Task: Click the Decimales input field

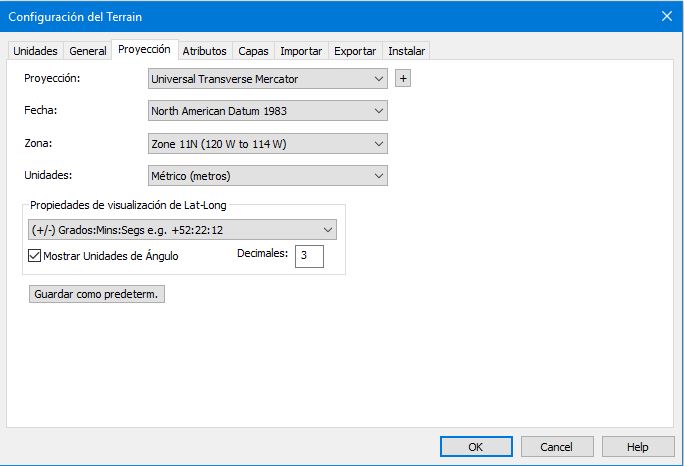Action: tap(309, 257)
